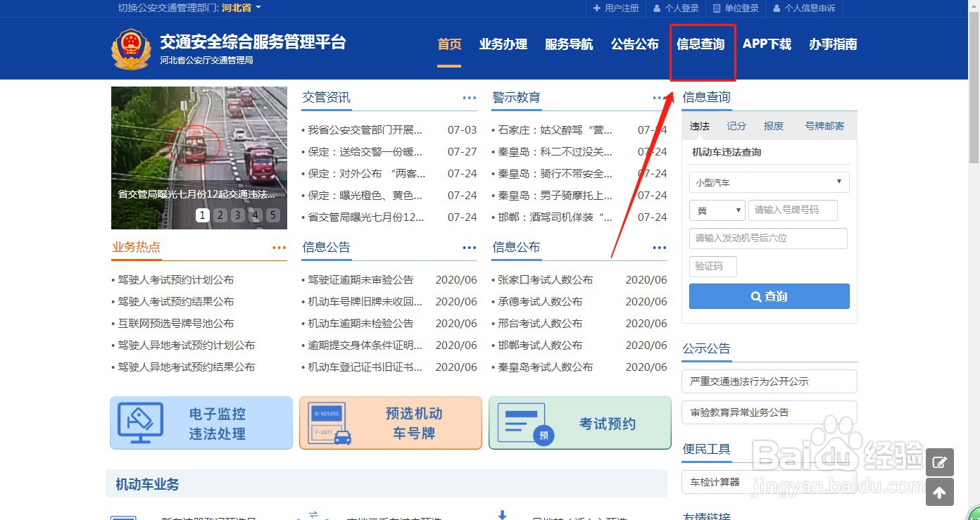The height and width of the screenshot is (520, 980).
Task: Open the more dots beside 业务热点
Action: coord(279,248)
